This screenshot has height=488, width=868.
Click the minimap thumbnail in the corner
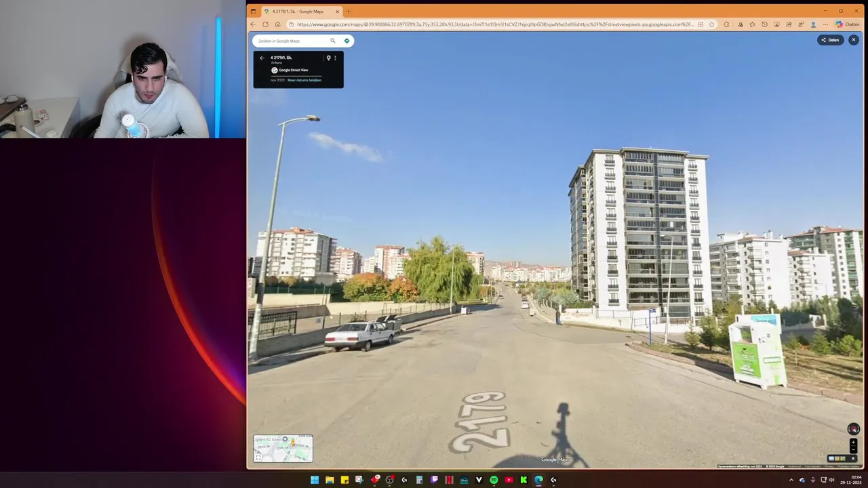pos(283,449)
